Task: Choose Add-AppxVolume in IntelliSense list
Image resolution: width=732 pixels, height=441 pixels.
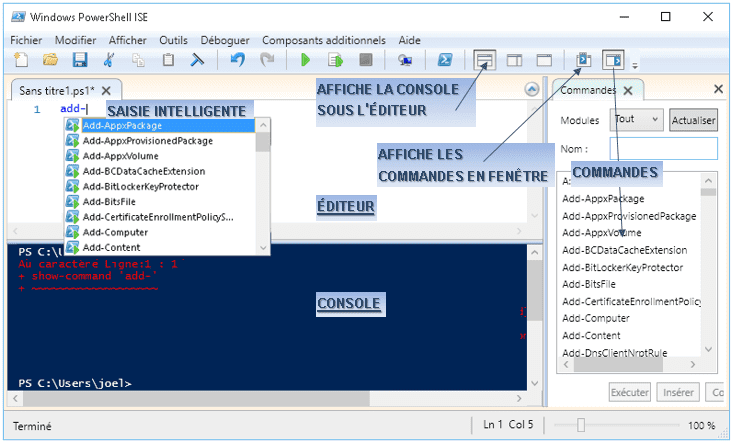Action: [161, 156]
